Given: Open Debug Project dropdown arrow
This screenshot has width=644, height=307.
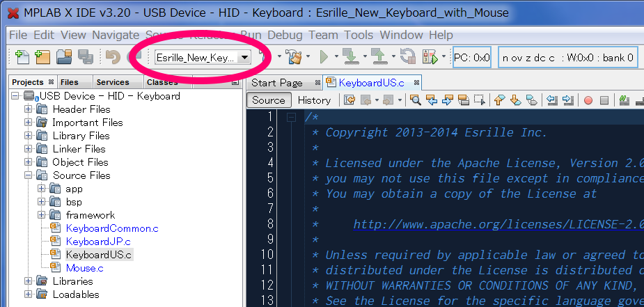Looking at the screenshot, I should [x=444, y=56].
